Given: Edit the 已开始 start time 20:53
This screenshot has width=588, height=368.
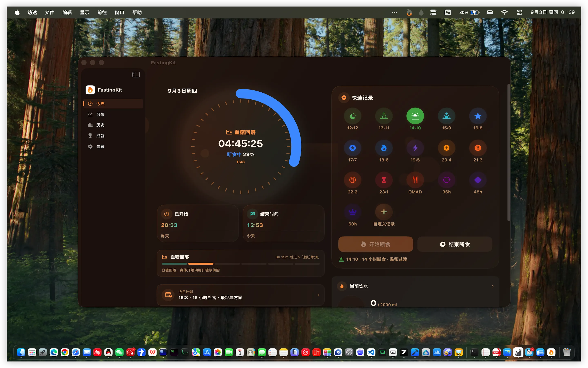Looking at the screenshot, I should pos(169,225).
